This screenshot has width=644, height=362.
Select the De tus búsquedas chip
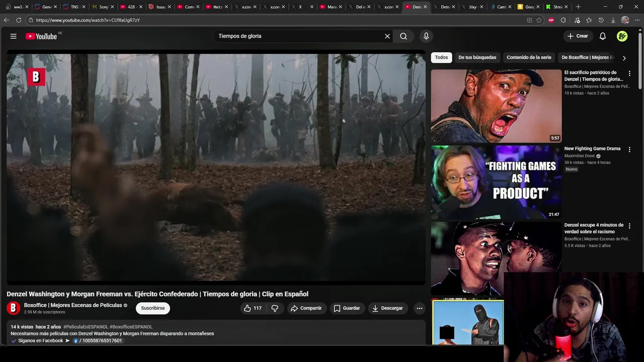pos(477,57)
